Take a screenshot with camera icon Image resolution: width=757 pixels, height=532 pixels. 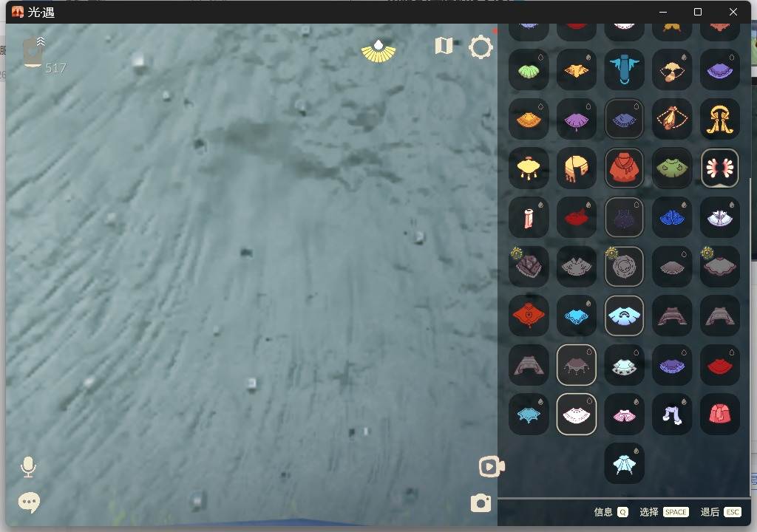pos(481,502)
